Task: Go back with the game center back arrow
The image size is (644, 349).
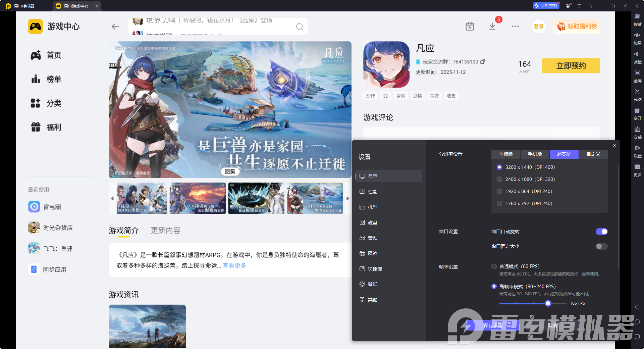Action: click(115, 27)
